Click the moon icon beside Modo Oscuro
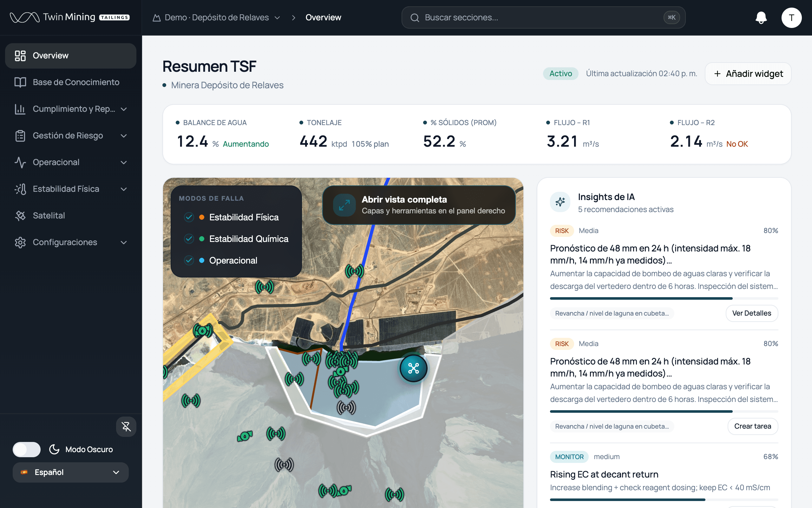The height and width of the screenshot is (508, 812). (x=54, y=449)
